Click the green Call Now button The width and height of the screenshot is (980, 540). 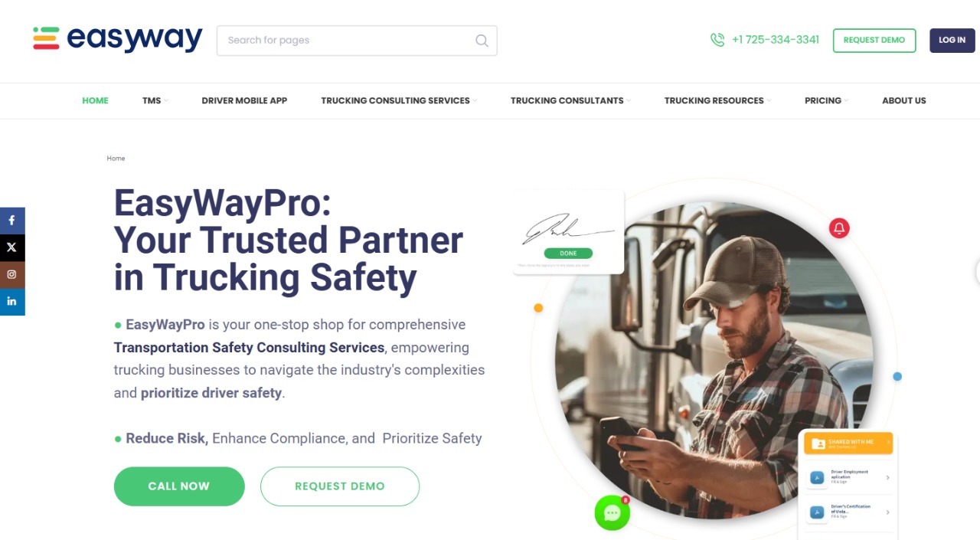tap(179, 486)
